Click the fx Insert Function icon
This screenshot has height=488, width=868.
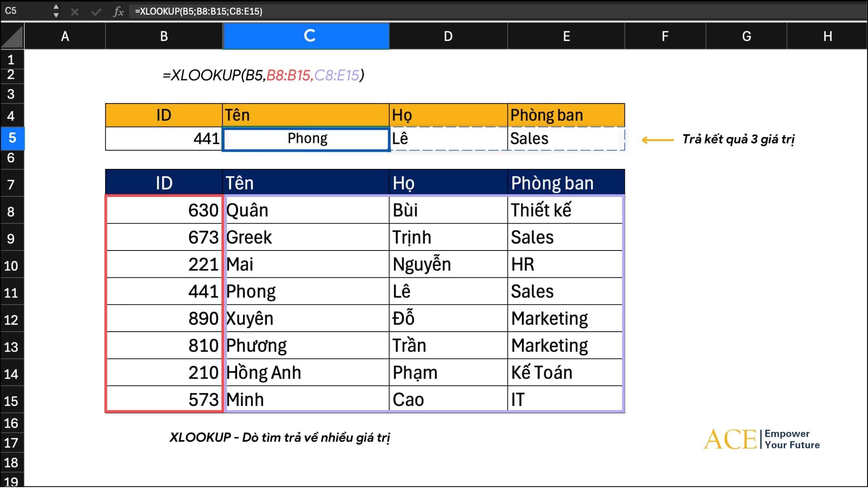tap(118, 11)
